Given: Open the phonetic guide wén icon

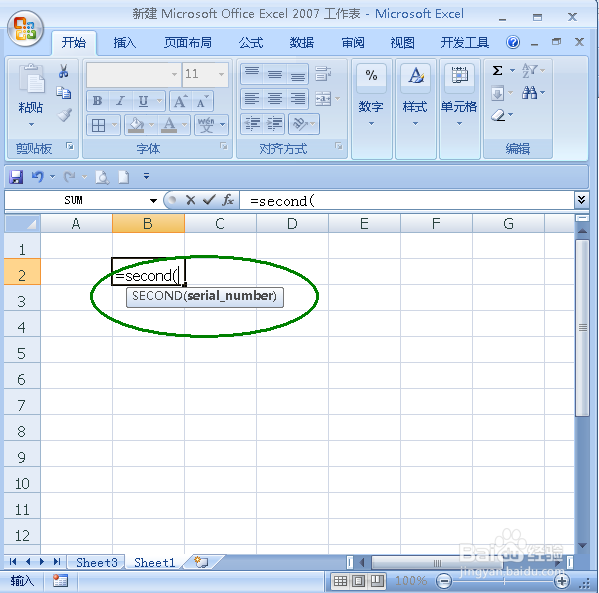Looking at the screenshot, I should pos(206,125).
